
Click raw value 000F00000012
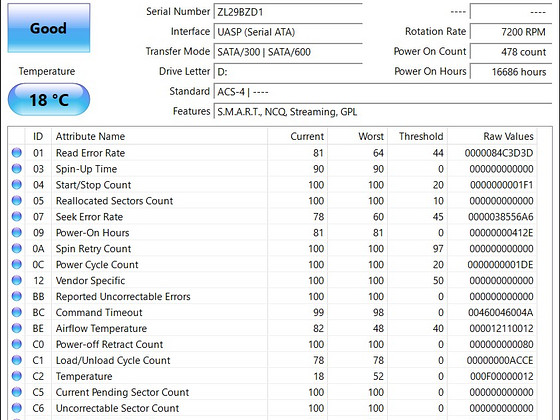tap(502, 376)
